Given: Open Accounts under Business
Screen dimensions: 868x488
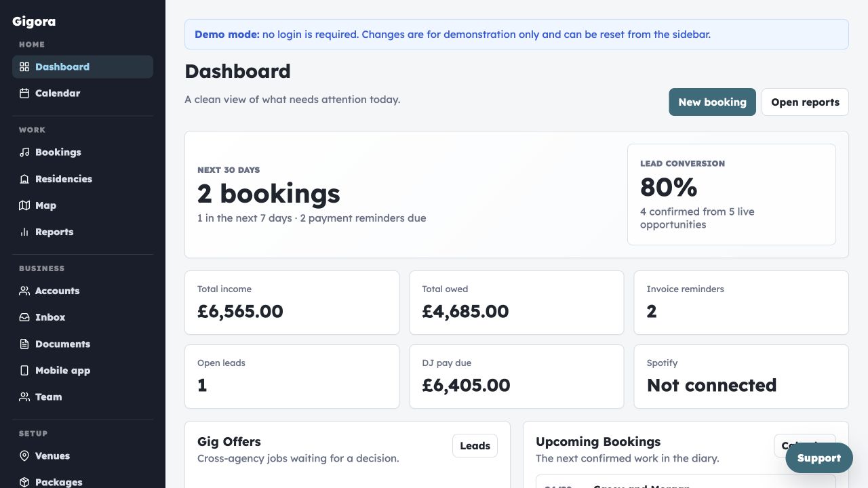Looking at the screenshot, I should click(x=83, y=291).
